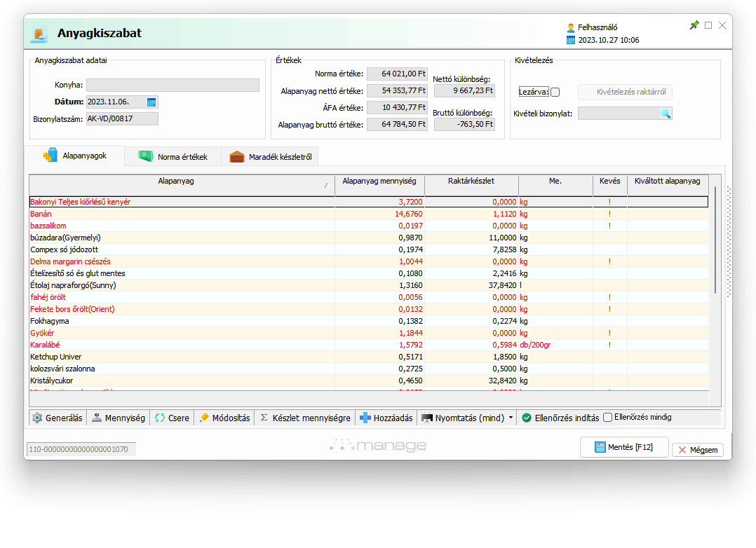Click the Hozzáadás plus icon
The image size is (756, 548).
[x=365, y=418]
